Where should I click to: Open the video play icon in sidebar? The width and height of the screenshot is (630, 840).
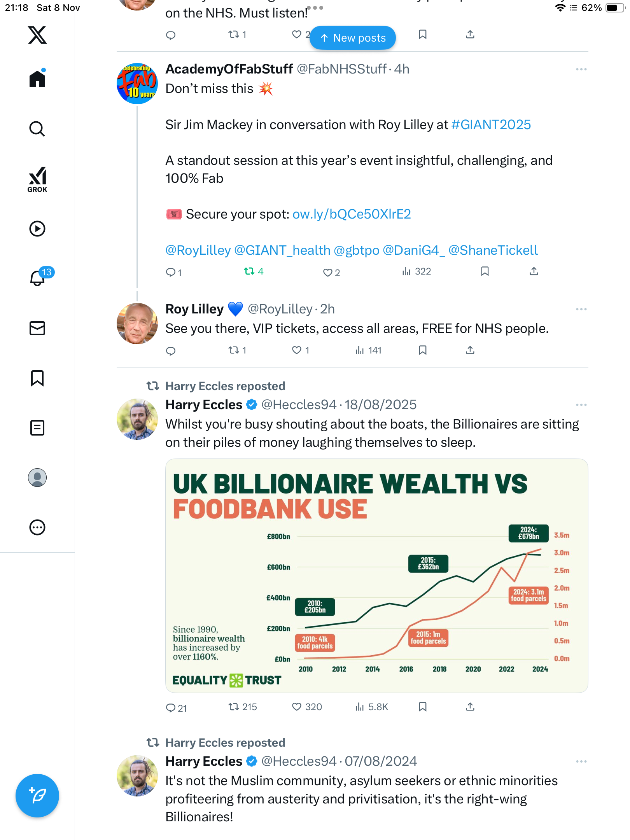pyautogui.click(x=37, y=229)
